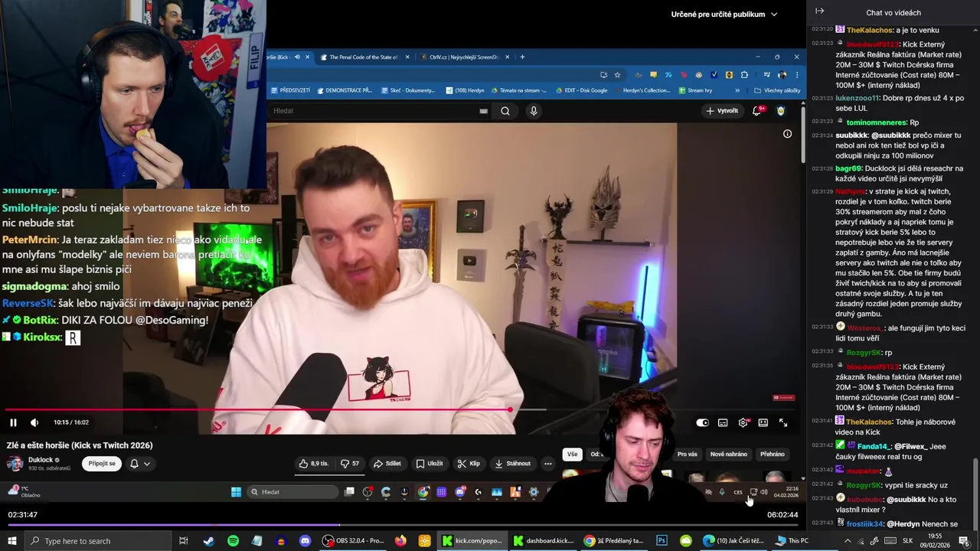Seek on the purple Kick VOD progress bar

click(403, 526)
